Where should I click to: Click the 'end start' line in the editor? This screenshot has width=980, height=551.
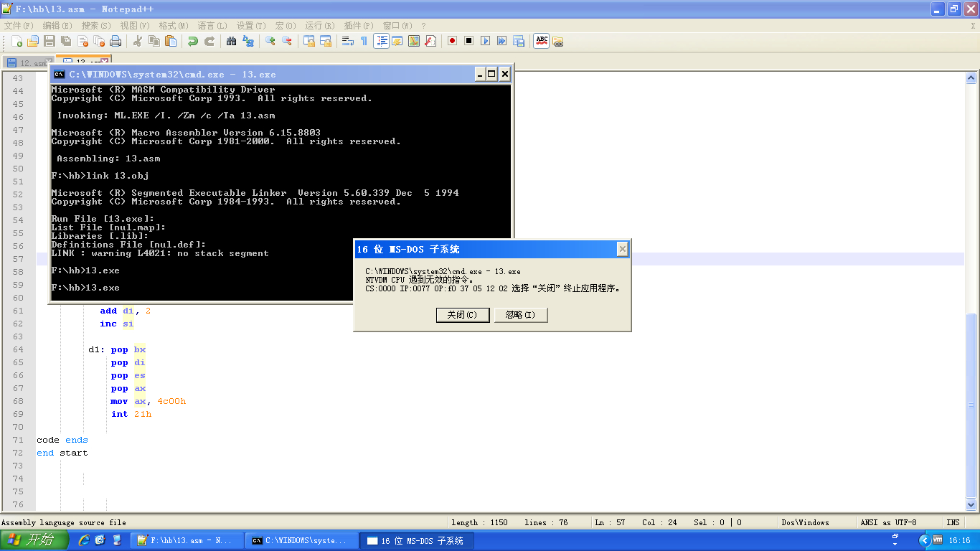coord(62,453)
